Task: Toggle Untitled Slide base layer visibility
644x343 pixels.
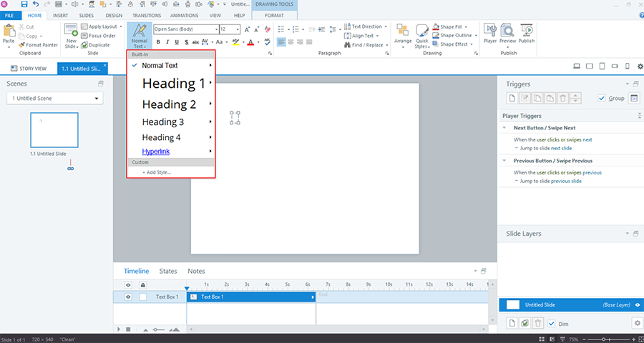Action: (x=638, y=305)
